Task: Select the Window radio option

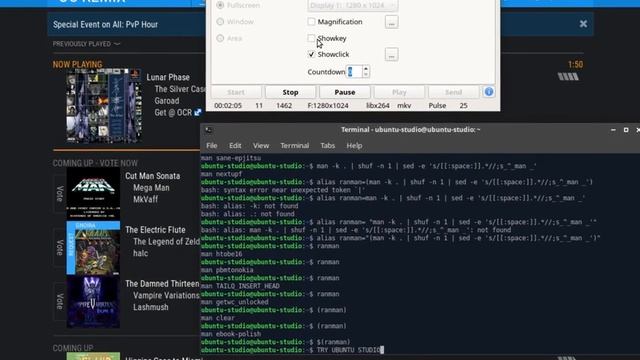Action: [x=220, y=22]
